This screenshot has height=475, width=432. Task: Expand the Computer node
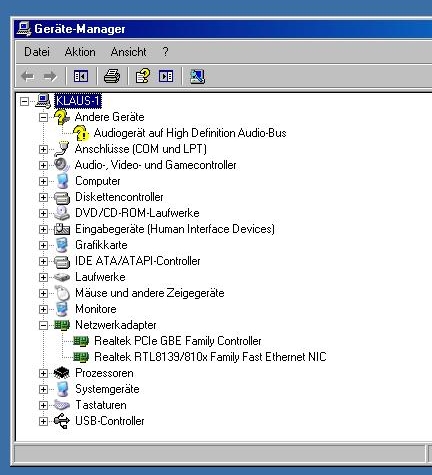coord(43,181)
